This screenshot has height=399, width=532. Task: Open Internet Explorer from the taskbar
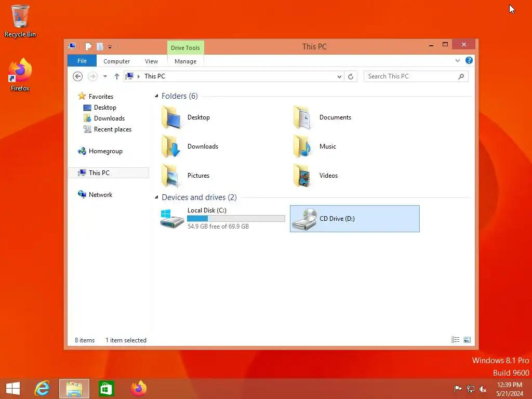[x=42, y=389]
